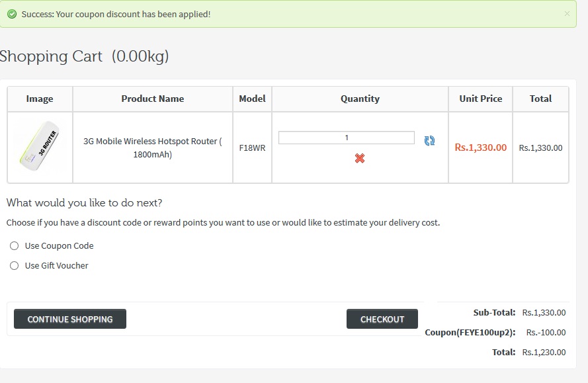The image size is (588, 383).
Task: Click the Continue Shopping button
Action: tap(70, 319)
